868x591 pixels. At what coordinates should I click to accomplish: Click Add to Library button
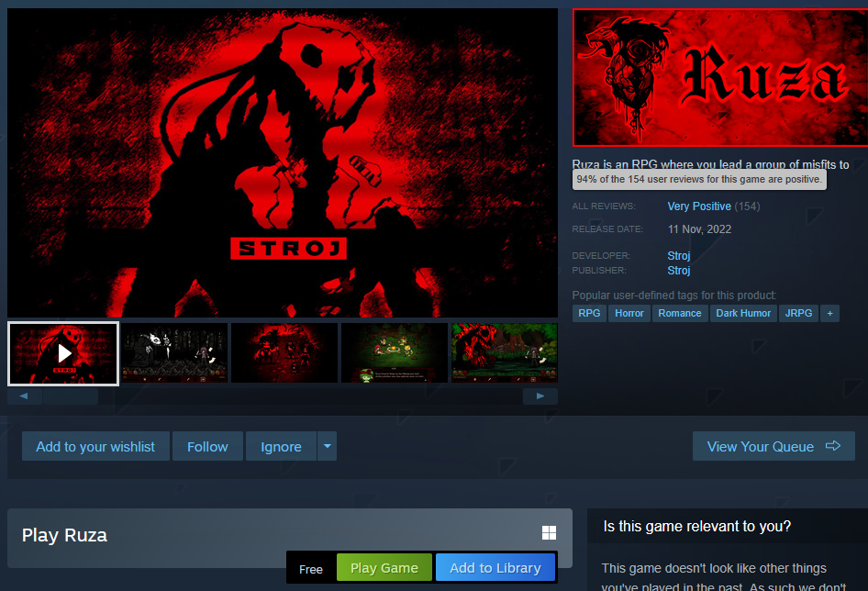pos(495,568)
